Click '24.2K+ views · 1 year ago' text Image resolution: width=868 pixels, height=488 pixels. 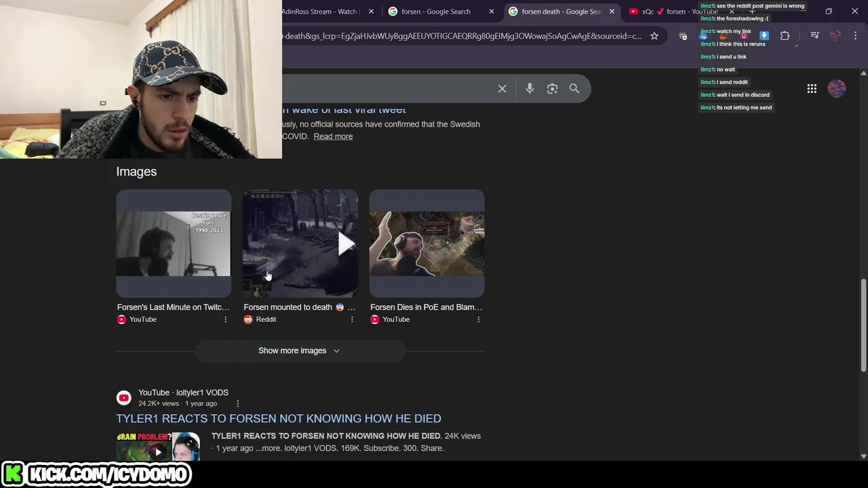click(x=178, y=403)
